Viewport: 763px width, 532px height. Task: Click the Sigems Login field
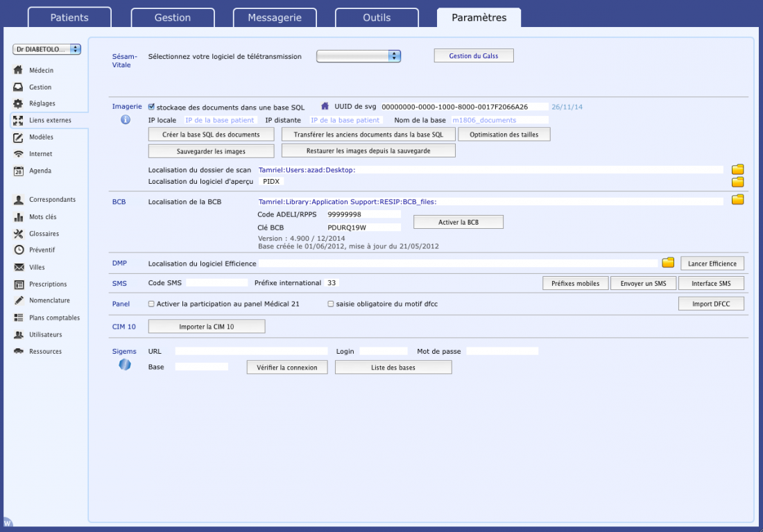[384, 351]
